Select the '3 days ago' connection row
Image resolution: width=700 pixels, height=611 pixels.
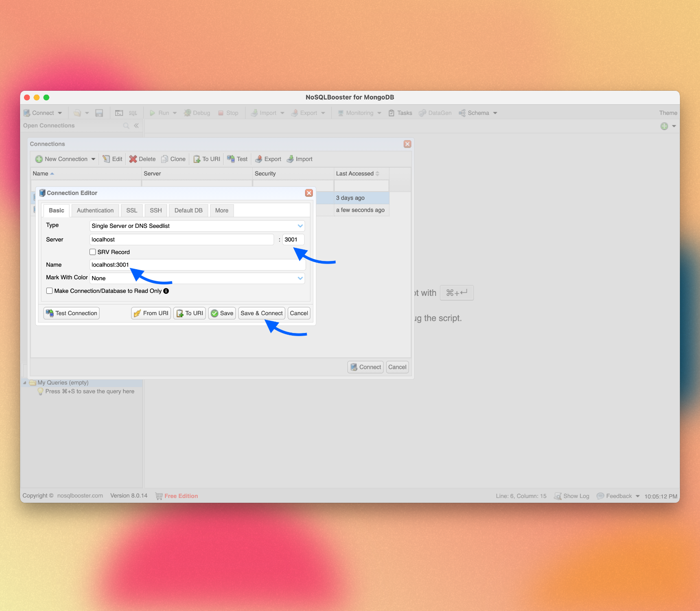point(353,198)
